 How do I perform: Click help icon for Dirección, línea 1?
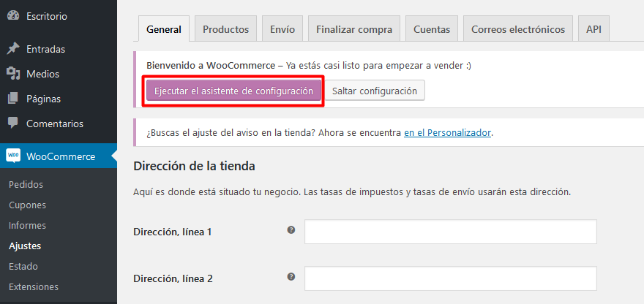[x=291, y=230]
